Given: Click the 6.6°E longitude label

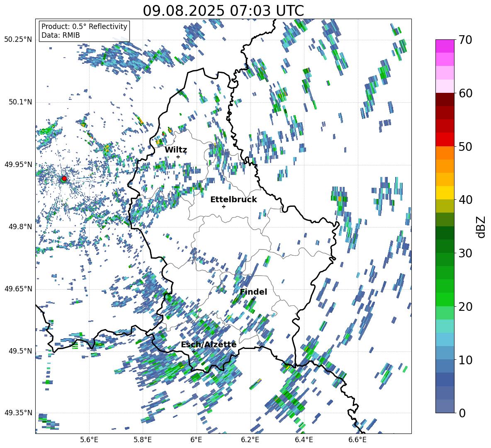Looking at the screenshot, I should click(x=357, y=440).
